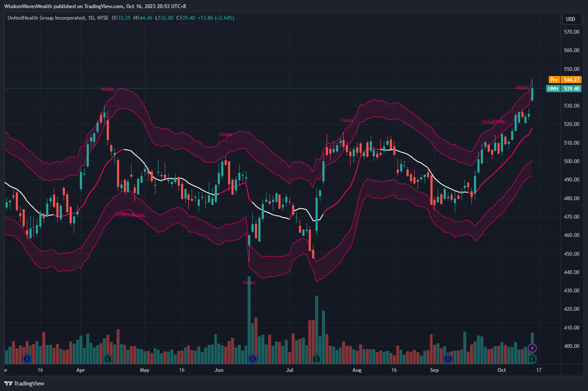Click the 450.00 price axis label
588x391 pixels.
coord(571,254)
